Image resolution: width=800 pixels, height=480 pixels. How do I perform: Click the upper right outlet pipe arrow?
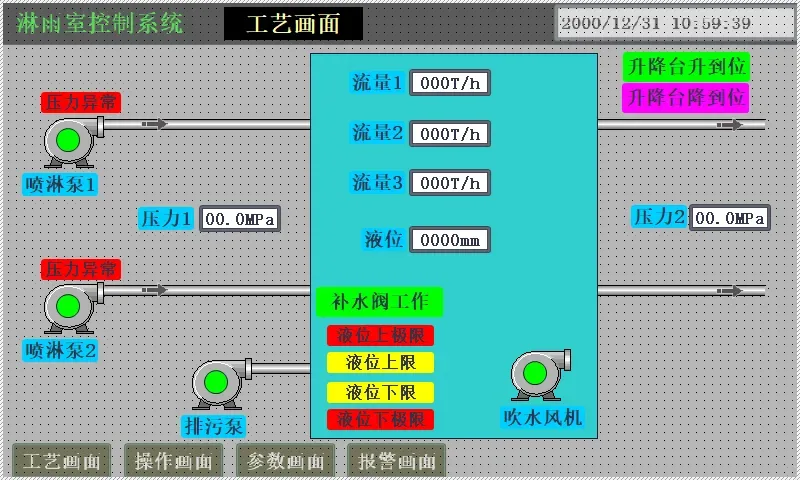[x=730, y=124]
